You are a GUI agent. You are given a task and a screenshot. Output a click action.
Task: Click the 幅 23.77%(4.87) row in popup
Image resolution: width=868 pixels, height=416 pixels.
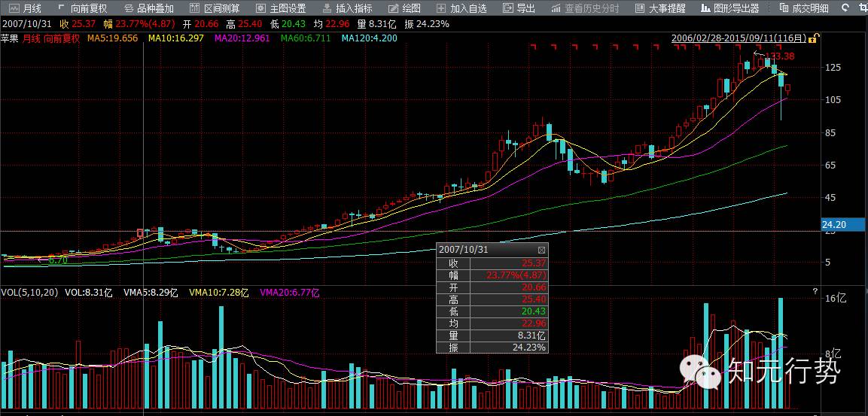[x=492, y=275]
